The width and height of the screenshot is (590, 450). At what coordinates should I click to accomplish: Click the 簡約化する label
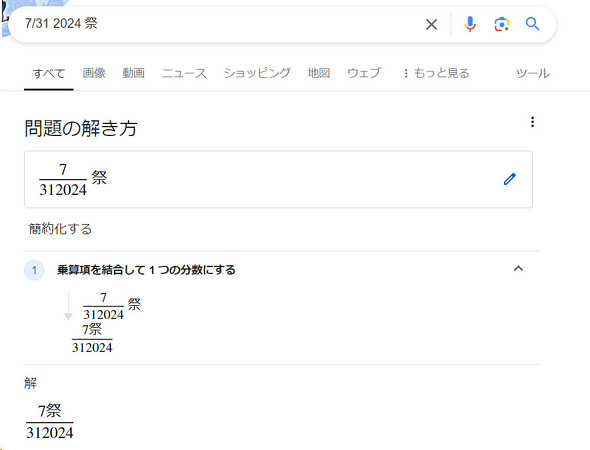(x=60, y=229)
